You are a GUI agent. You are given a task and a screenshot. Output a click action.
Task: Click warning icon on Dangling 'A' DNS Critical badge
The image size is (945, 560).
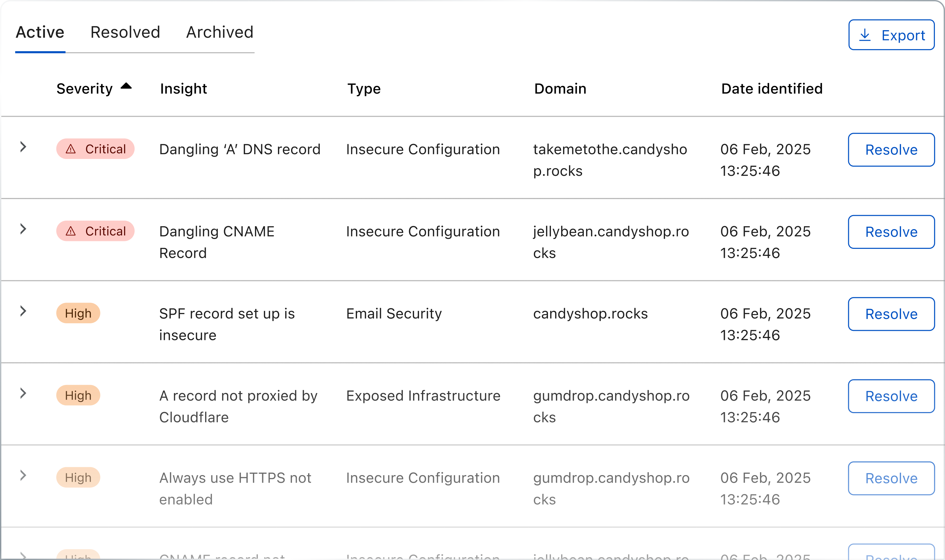point(71,150)
